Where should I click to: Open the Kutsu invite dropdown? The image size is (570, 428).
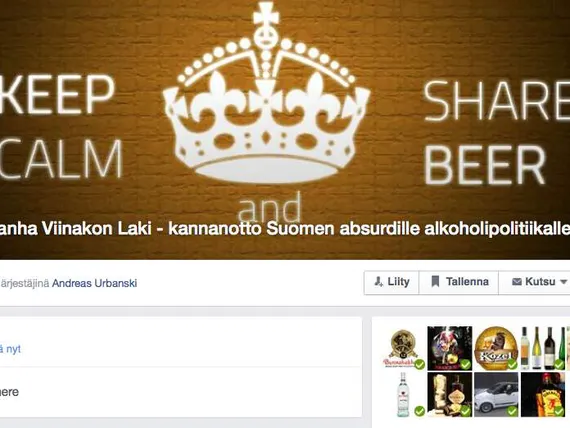click(534, 282)
